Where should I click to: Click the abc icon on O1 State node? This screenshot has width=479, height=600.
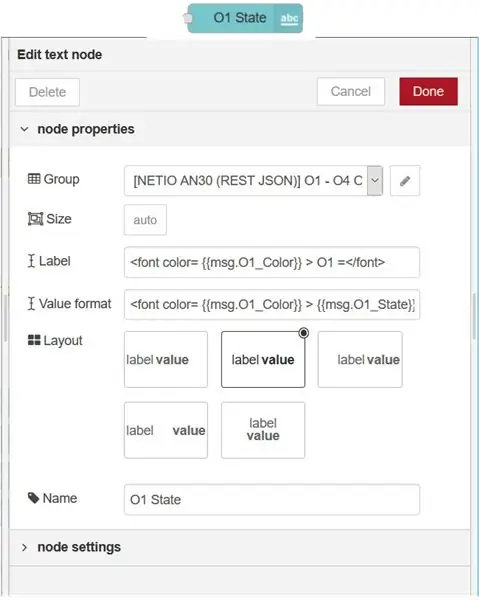pyautogui.click(x=289, y=18)
